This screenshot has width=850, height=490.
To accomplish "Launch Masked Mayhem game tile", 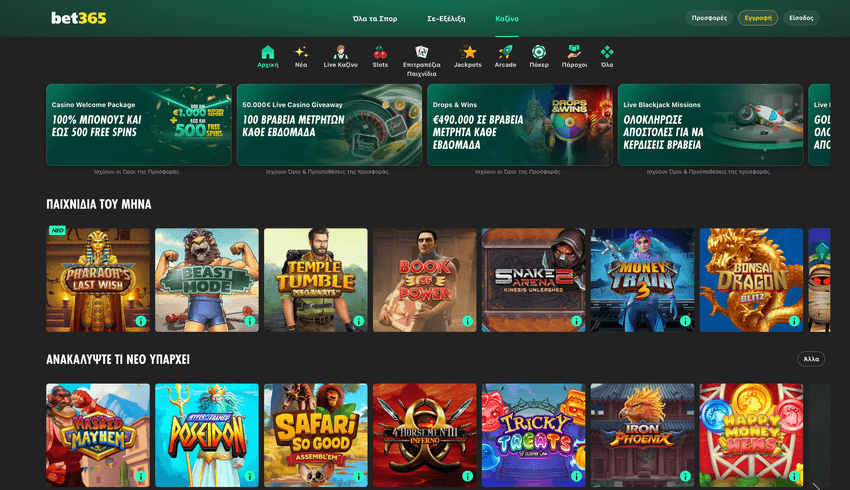I will pos(98,435).
